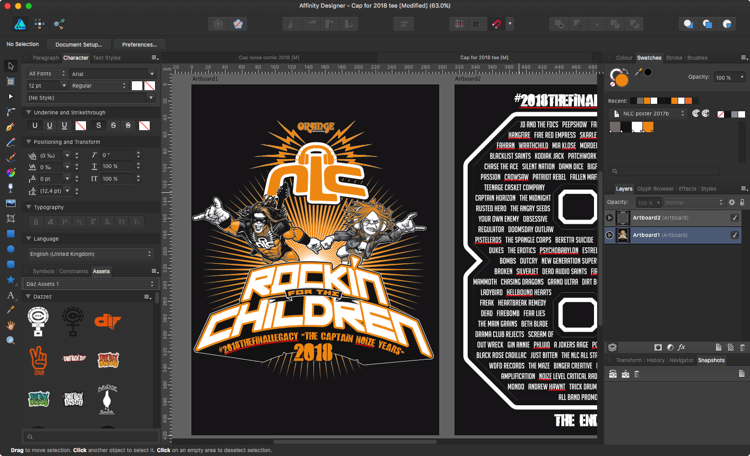Image resolution: width=750 pixels, height=456 pixels.
Task: Collapse the Underline and Strikethrough section
Action: pyautogui.click(x=29, y=112)
